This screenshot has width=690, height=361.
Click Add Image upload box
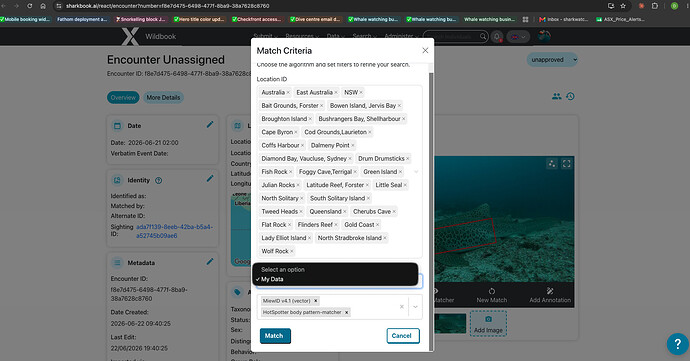click(x=488, y=324)
